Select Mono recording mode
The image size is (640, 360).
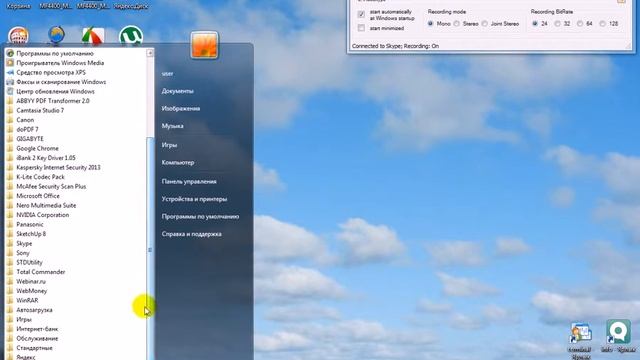pos(430,24)
